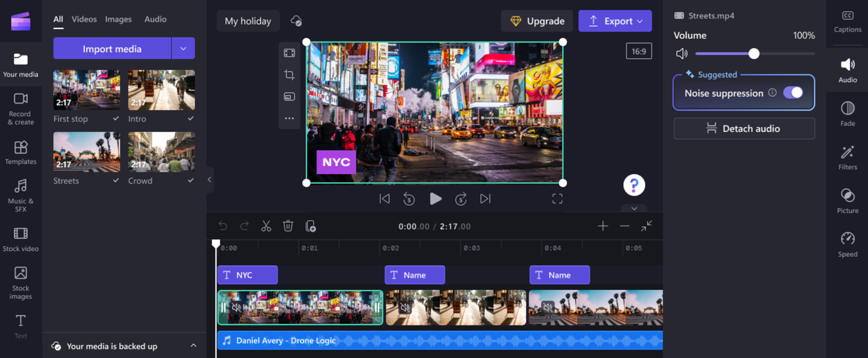Click the Clipchamp logo icon

click(21, 22)
